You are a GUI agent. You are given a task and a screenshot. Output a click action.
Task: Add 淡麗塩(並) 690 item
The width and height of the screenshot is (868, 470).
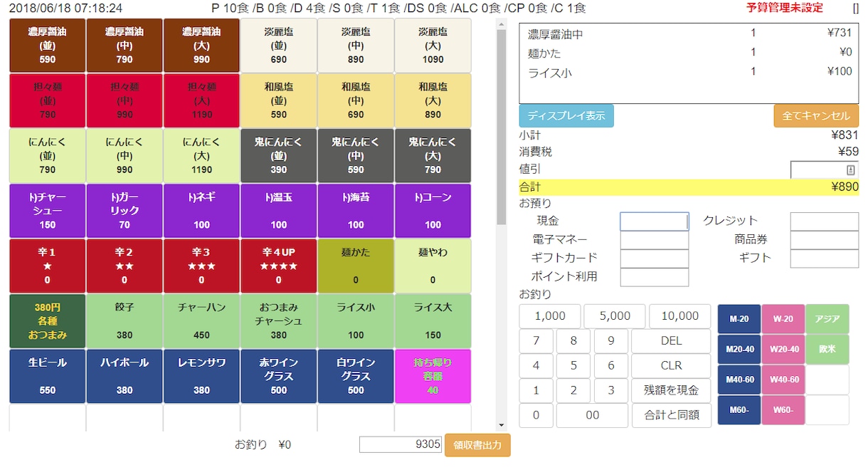click(x=279, y=46)
